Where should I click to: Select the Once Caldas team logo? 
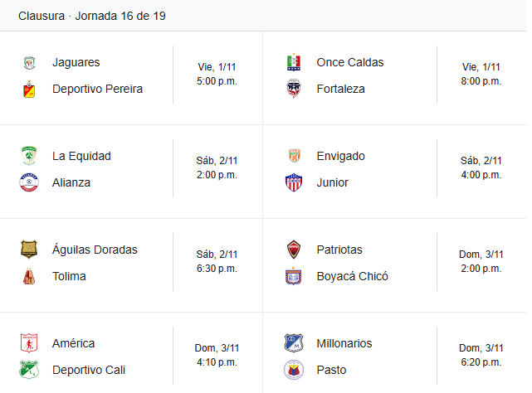294,62
